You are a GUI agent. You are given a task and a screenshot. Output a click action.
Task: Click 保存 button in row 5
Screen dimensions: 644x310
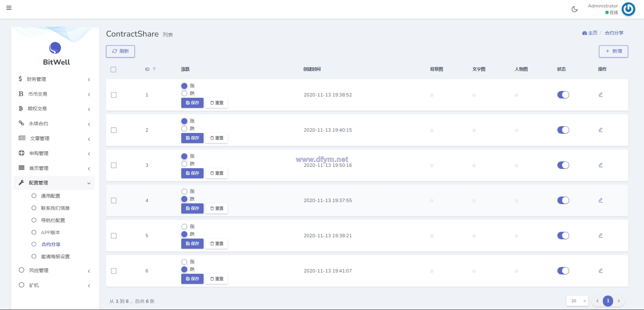[192, 244]
